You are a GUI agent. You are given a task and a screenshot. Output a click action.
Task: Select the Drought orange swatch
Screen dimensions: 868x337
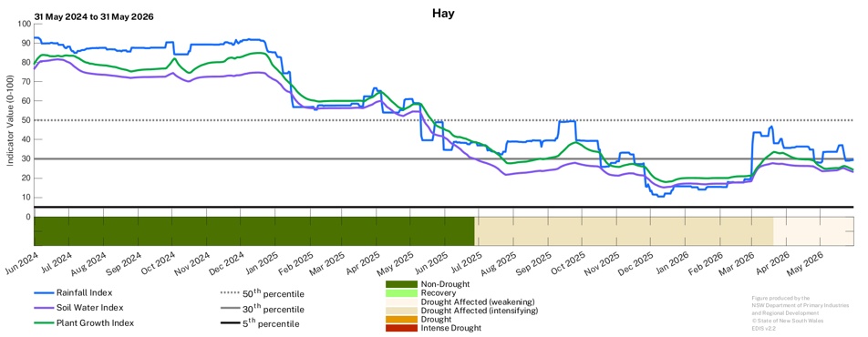tap(402, 320)
